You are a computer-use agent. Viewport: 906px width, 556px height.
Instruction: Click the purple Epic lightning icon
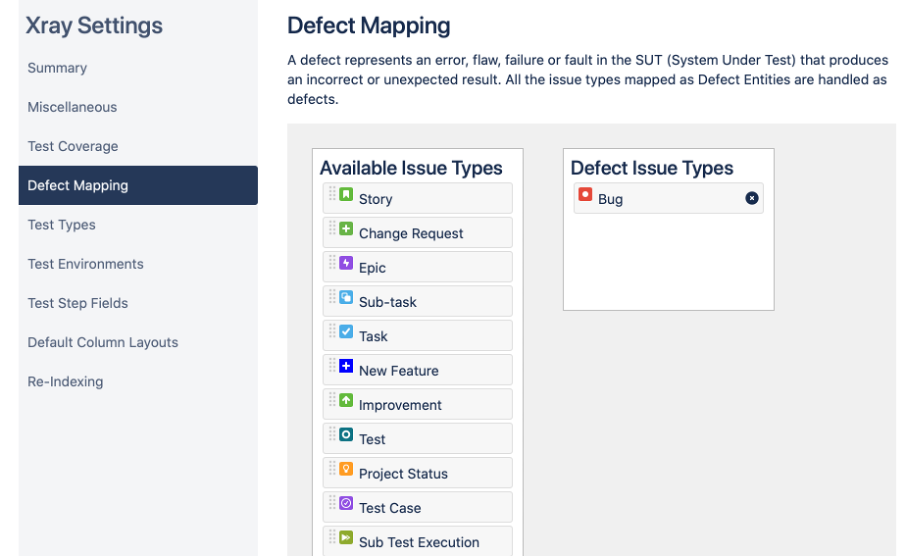pyautogui.click(x=346, y=263)
